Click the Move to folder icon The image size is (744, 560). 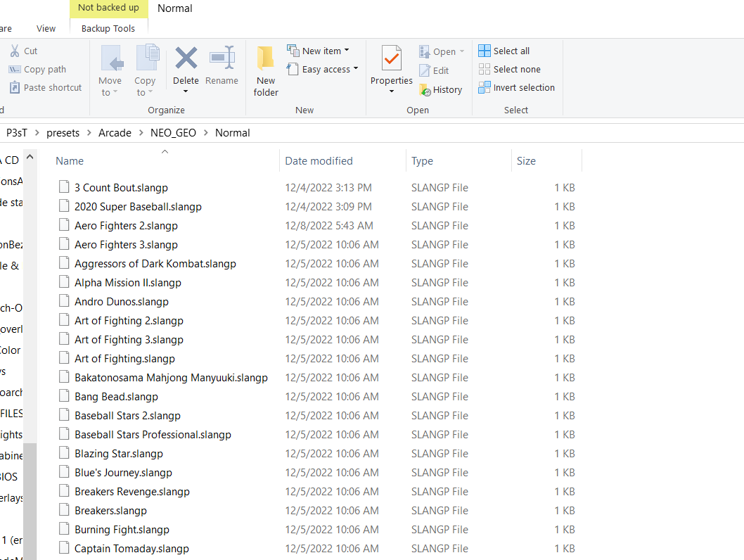[x=112, y=59]
